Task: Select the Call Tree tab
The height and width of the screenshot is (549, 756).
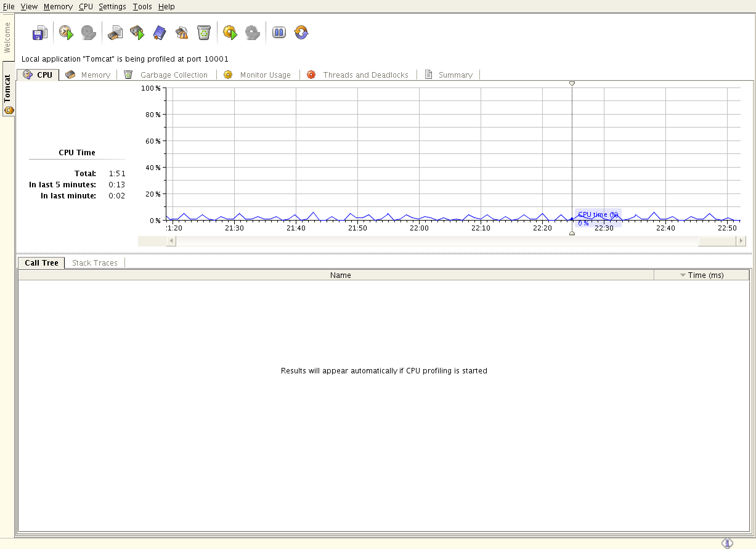Action: [41, 262]
